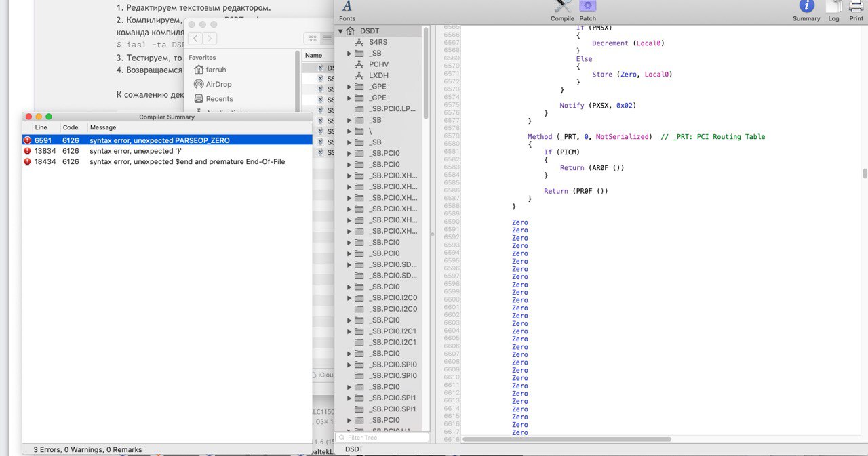This screenshot has height=456, width=868.
Task: Go forward in the Finder window
Action: 210,39
